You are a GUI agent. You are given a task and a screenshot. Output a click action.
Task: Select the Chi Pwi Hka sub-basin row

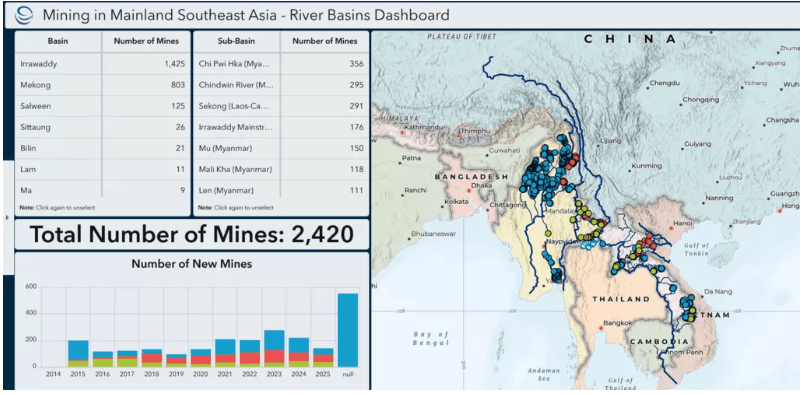click(281, 64)
